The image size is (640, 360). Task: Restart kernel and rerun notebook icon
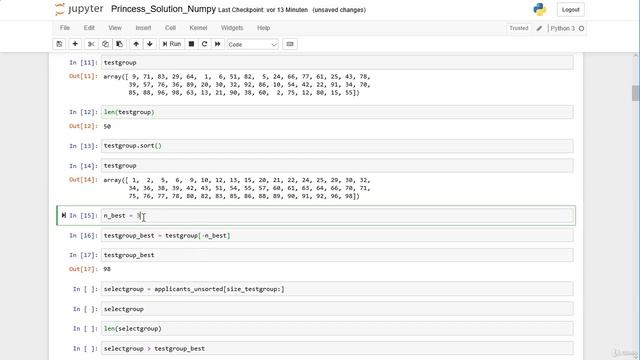pyautogui.click(x=218, y=44)
